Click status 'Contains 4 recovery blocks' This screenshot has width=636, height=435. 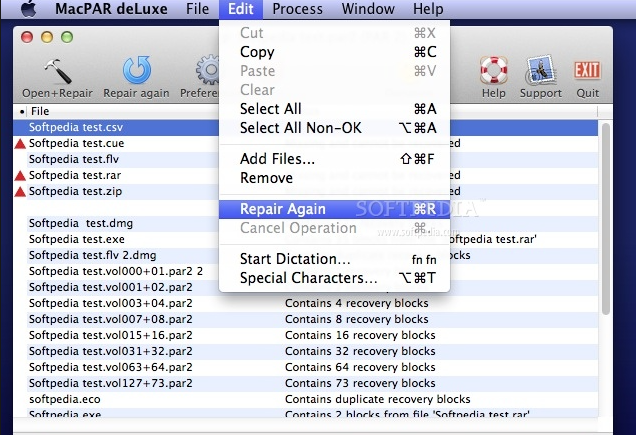click(x=357, y=303)
